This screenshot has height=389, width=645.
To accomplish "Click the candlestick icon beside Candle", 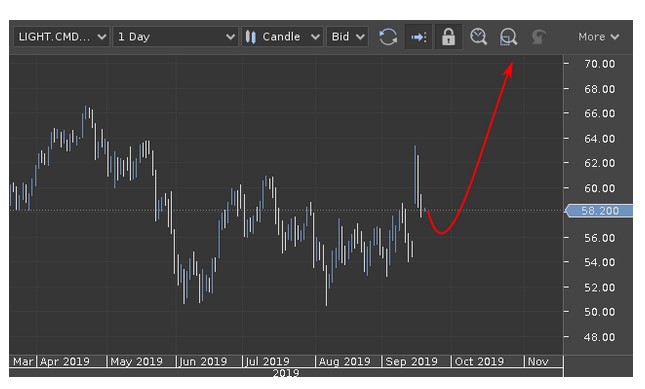I will [251, 37].
